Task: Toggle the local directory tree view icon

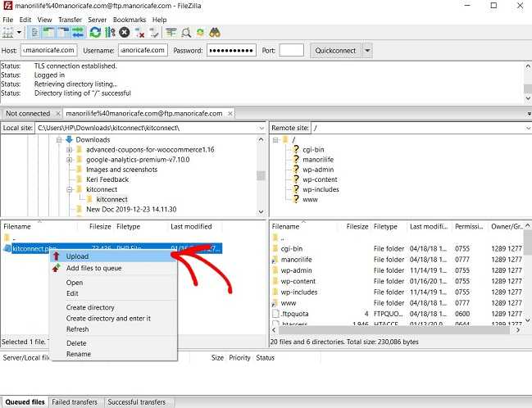Action: click(48, 33)
